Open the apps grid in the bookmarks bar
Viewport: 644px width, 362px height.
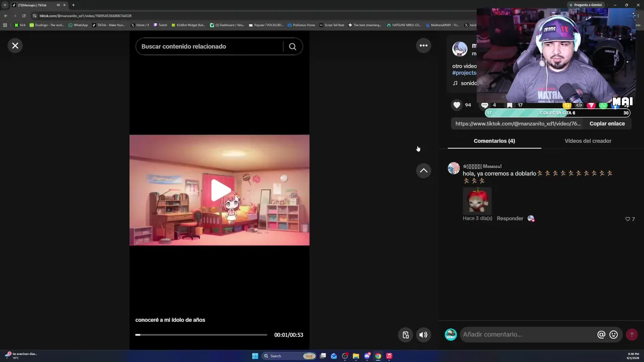click(x=5, y=25)
